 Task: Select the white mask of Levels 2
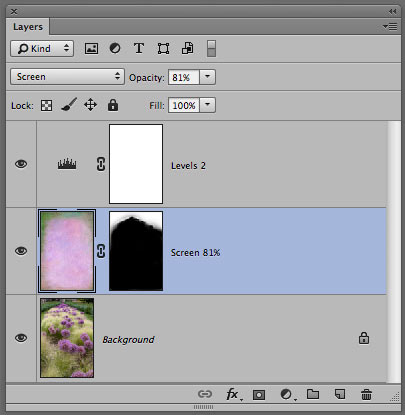click(x=136, y=164)
